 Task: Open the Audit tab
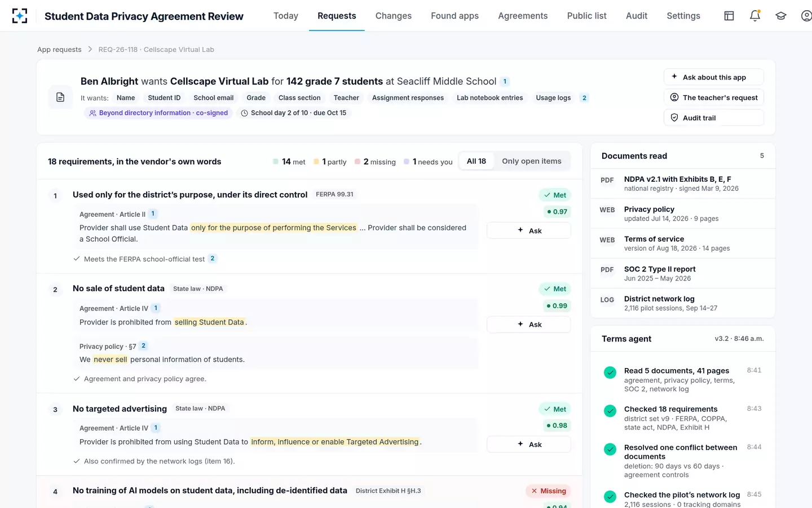coord(637,16)
